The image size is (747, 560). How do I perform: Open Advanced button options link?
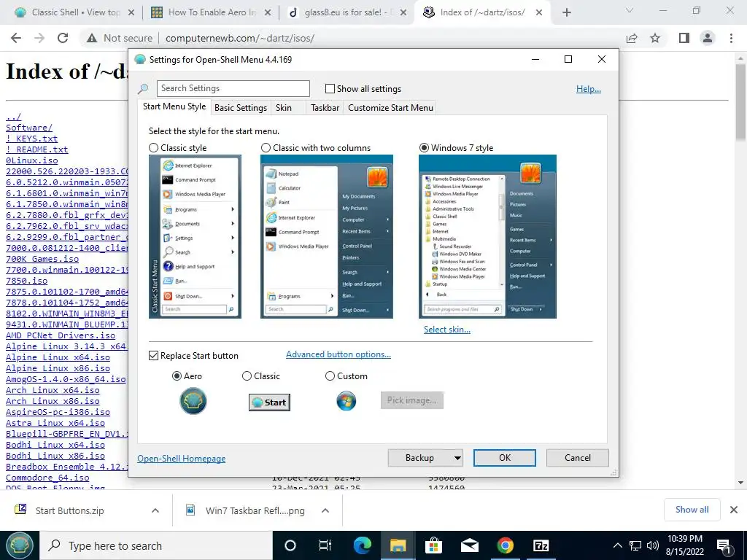coord(338,354)
